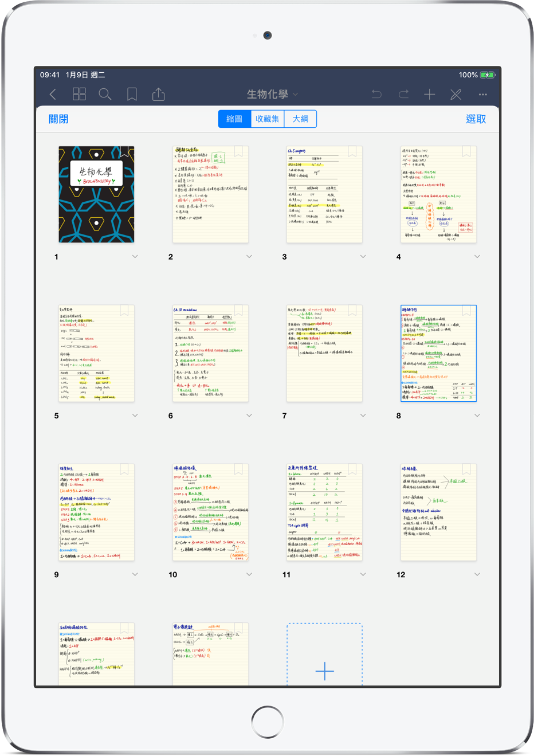Open page 6 thumbnail
This screenshot has width=534, height=756.
click(x=210, y=353)
